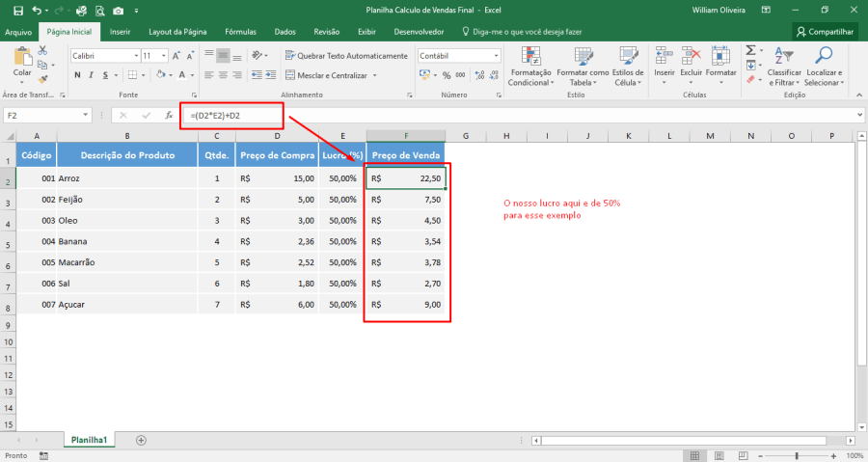Open the Name Box dropdown arrow
The image size is (868, 462).
click(85, 115)
